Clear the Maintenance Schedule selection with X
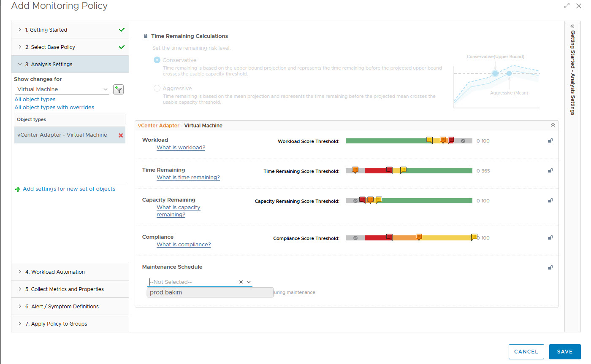The height and width of the screenshot is (364, 591). pos(241,282)
